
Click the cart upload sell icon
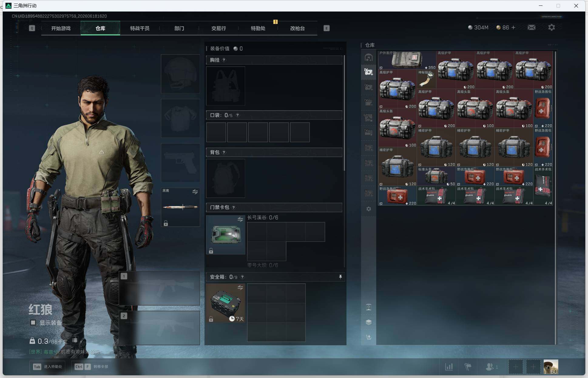(x=369, y=337)
